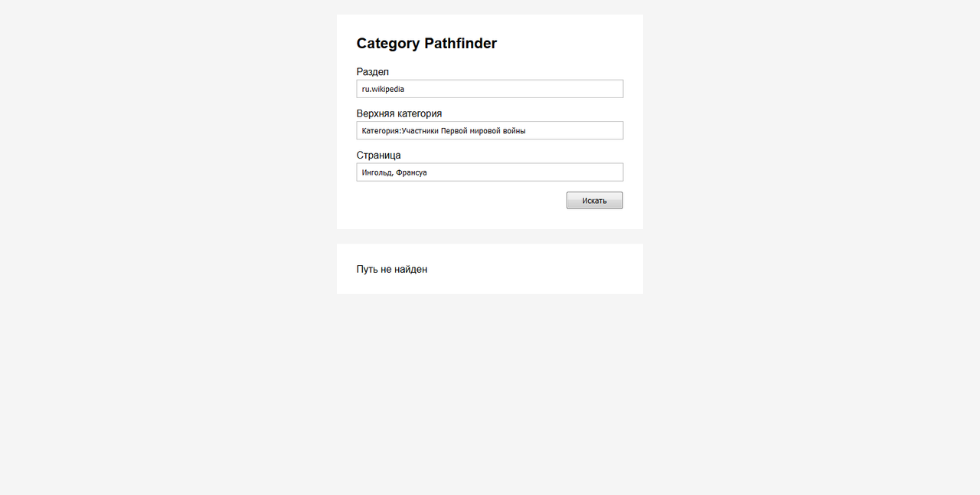Click the word "Pathfinder" in the title
The image size is (980, 495).
(x=460, y=44)
